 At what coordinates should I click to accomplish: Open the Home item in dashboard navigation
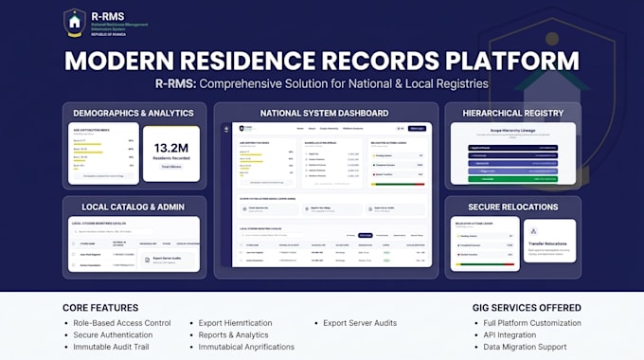tap(300, 129)
